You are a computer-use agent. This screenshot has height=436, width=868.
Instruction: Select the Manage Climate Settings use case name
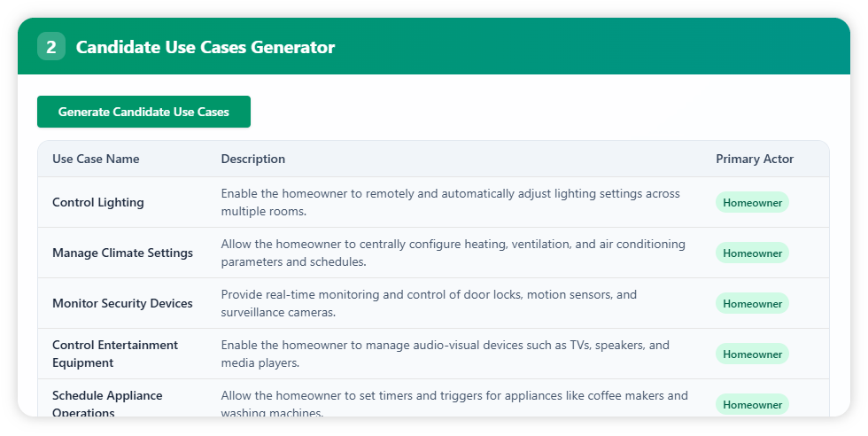tap(122, 253)
